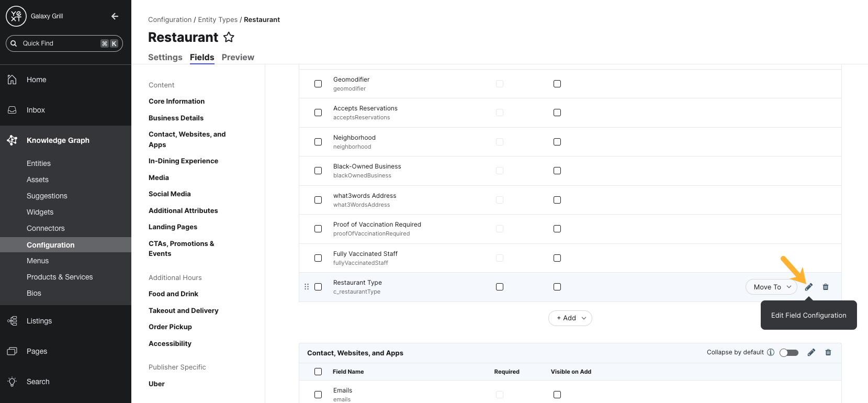Image resolution: width=868 pixels, height=403 pixels.
Task: Jump to Accessibility section
Action: point(170,343)
